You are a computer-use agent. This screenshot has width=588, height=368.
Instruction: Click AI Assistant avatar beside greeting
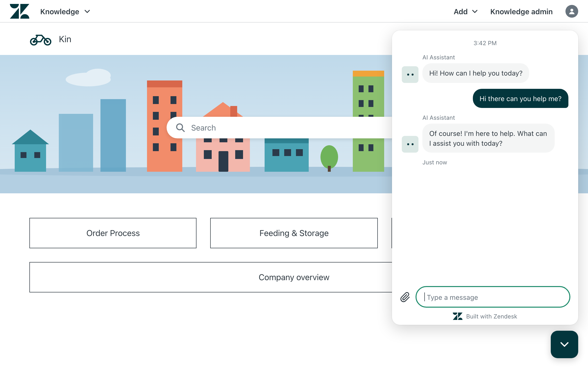point(410,74)
